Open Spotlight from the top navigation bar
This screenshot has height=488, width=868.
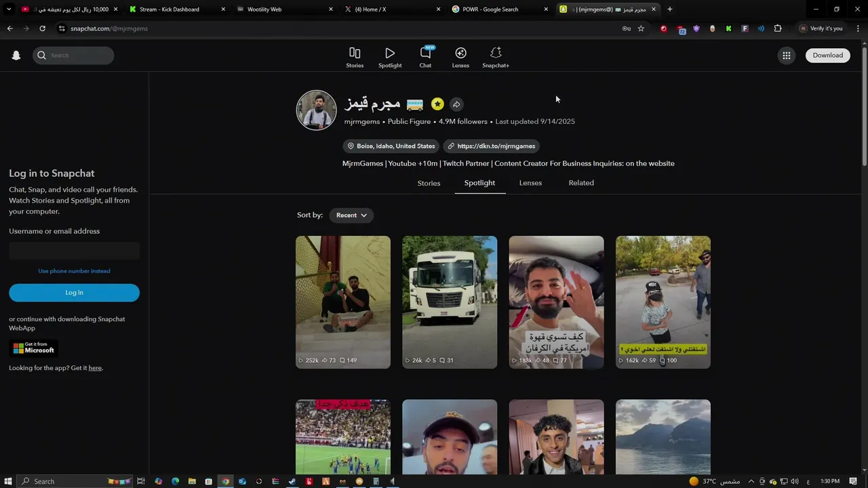tap(390, 58)
